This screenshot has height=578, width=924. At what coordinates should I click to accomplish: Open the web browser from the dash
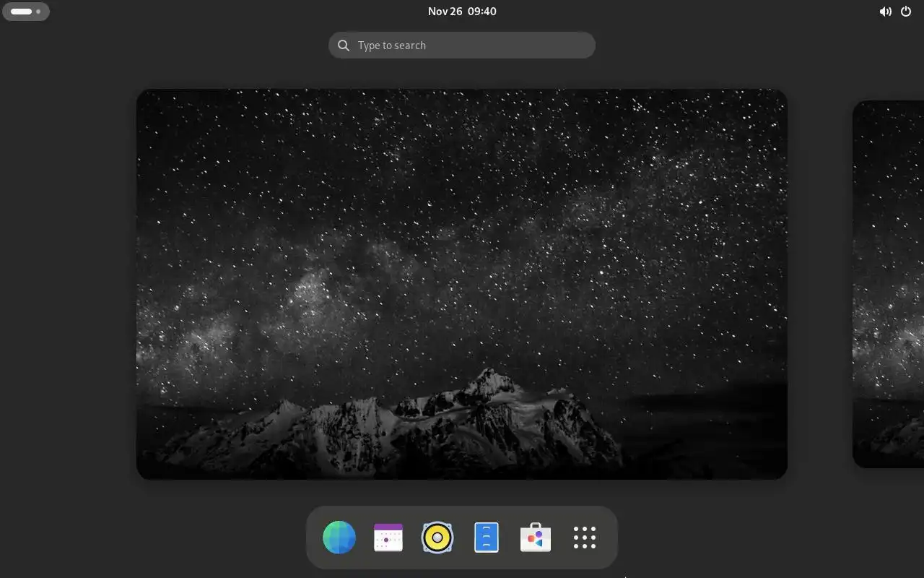339,538
